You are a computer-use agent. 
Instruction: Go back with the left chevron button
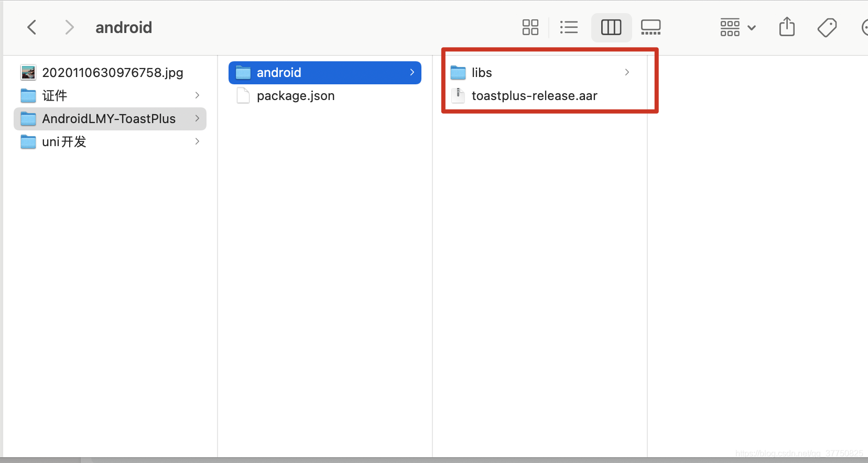pos(32,27)
